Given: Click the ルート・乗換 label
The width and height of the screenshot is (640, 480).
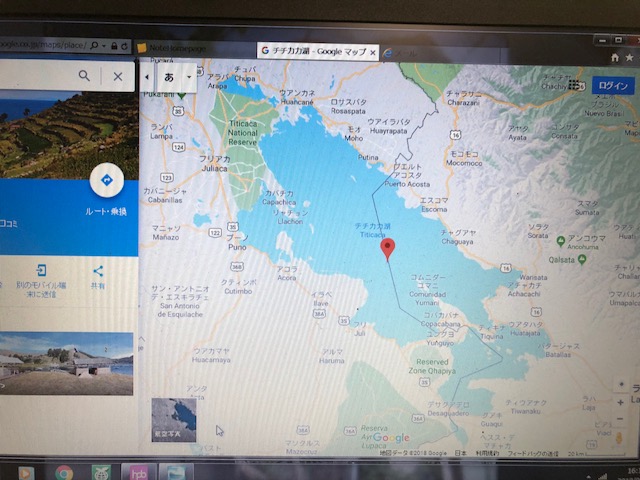Looking at the screenshot, I should click(x=106, y=211).
